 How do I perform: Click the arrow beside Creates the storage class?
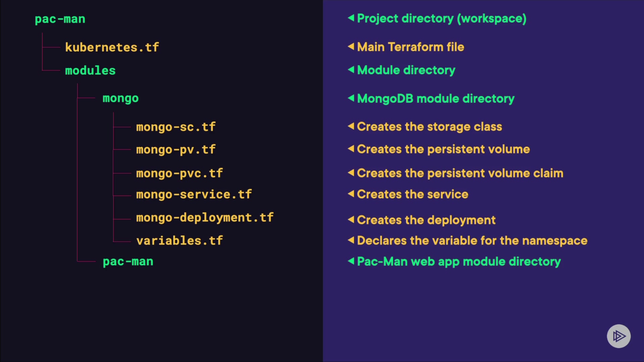tap(351, 126)
